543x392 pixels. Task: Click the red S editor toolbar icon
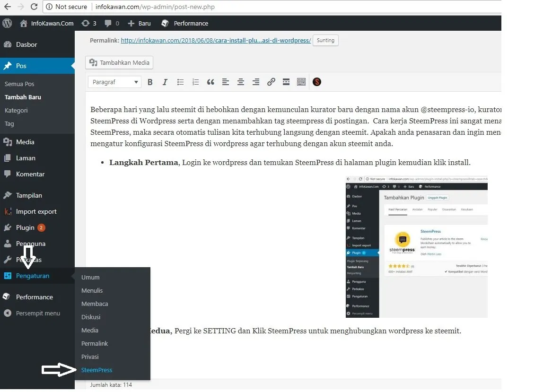[x=317, y=82]
